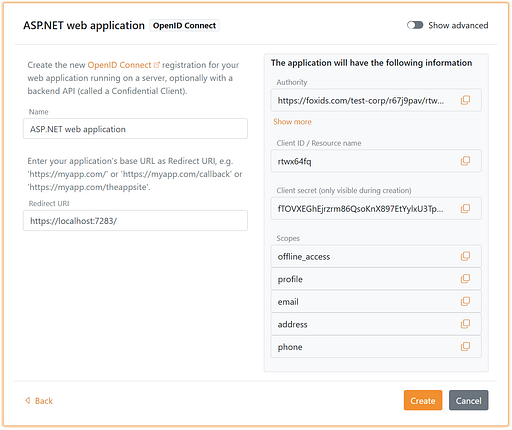This screenshot has height=430, width=512.
Task: Go Back to the previous step
Action: 39,401
